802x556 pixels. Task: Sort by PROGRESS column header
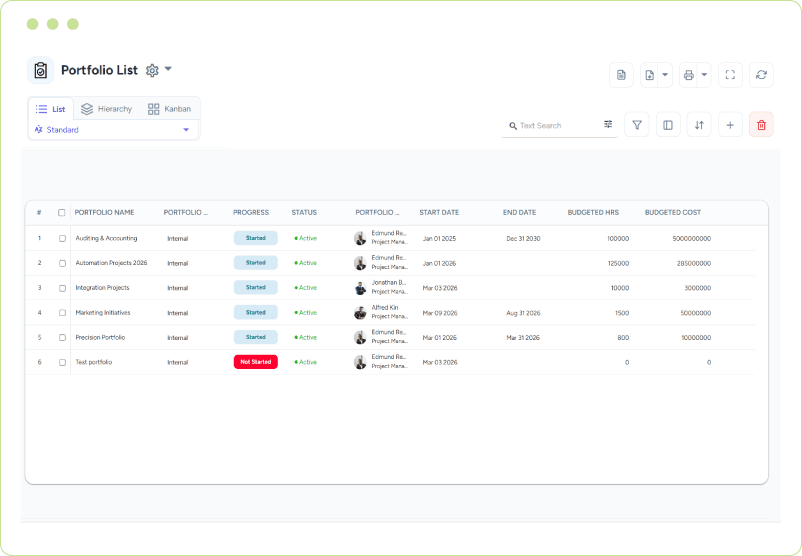(x=251, y=212)
